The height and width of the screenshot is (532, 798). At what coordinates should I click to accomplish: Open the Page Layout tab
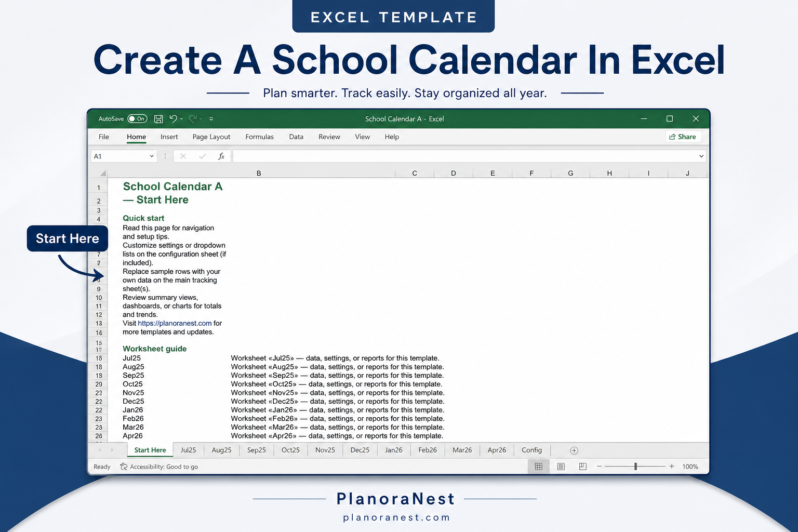pos(211,137)
